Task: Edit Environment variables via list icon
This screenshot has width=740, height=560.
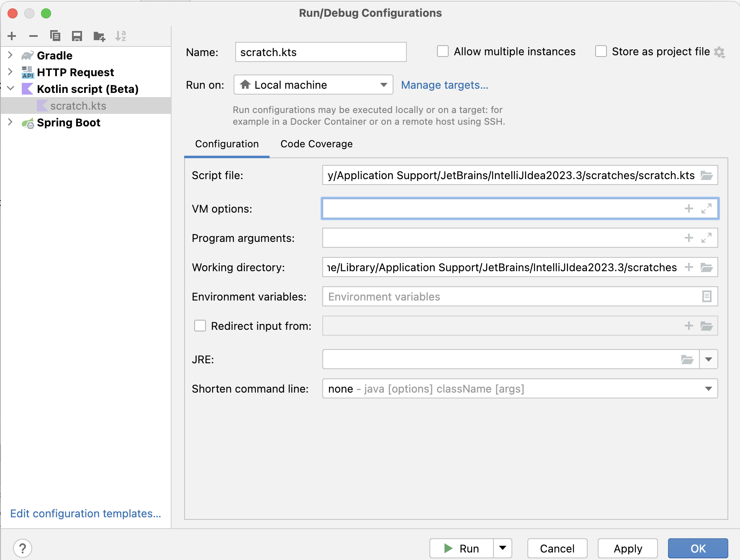Action: [x=707, y=296]
